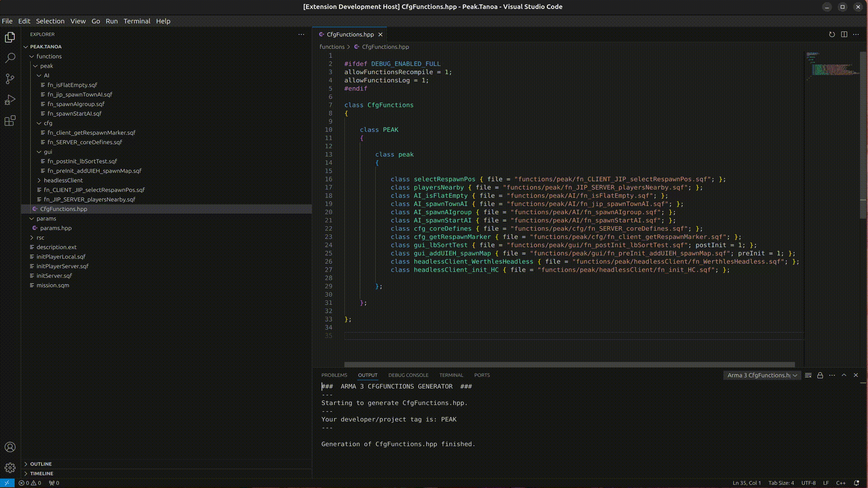868x488 pixels.
Task: Switch to the PROBLEMS panel tab
Action: pyautogui.click(x=334, y=375)
